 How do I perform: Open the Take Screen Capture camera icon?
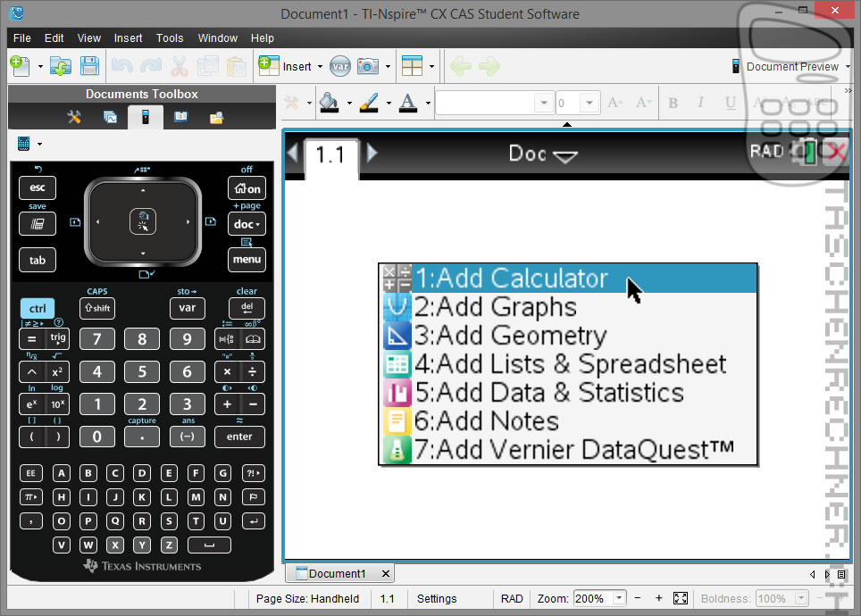point(366,66)
